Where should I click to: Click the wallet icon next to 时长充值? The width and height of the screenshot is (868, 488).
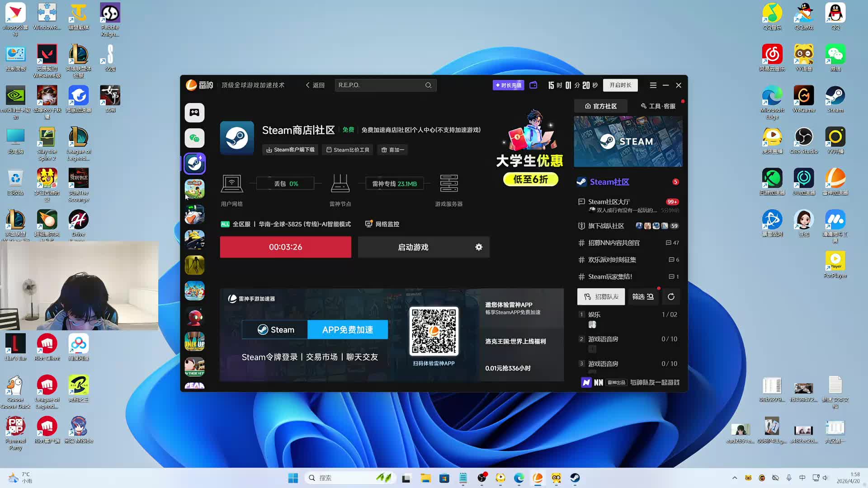pyautogui.click(x=533, y=85)
